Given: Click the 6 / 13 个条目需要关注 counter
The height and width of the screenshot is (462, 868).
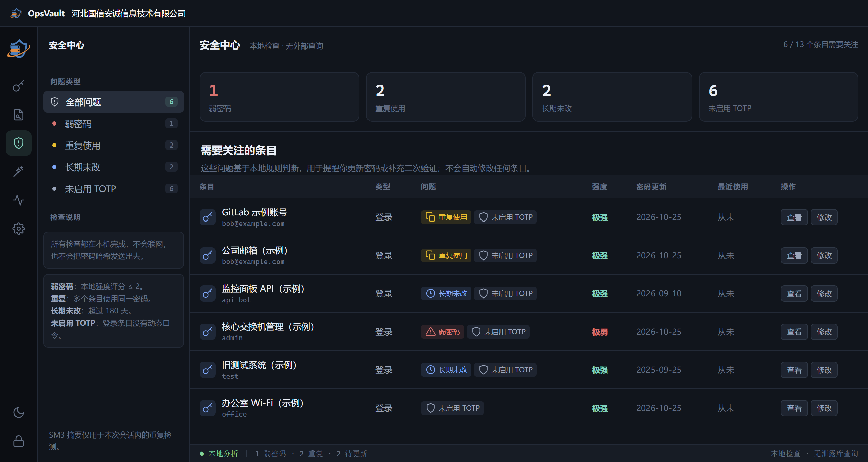Looking at the screenshot, I should [821, 45].
